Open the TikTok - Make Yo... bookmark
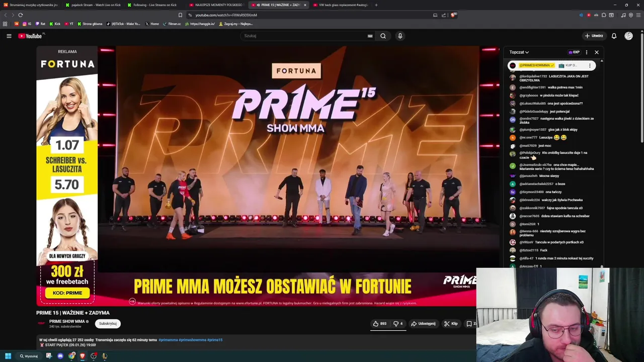644x362 pixels. [123, 24]
